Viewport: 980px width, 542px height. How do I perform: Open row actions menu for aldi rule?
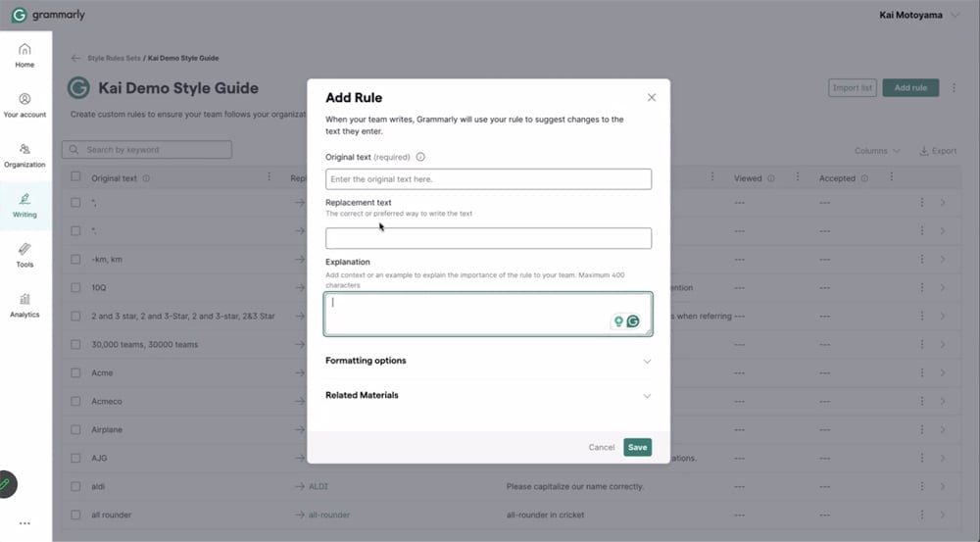click(x=922, y=486)
